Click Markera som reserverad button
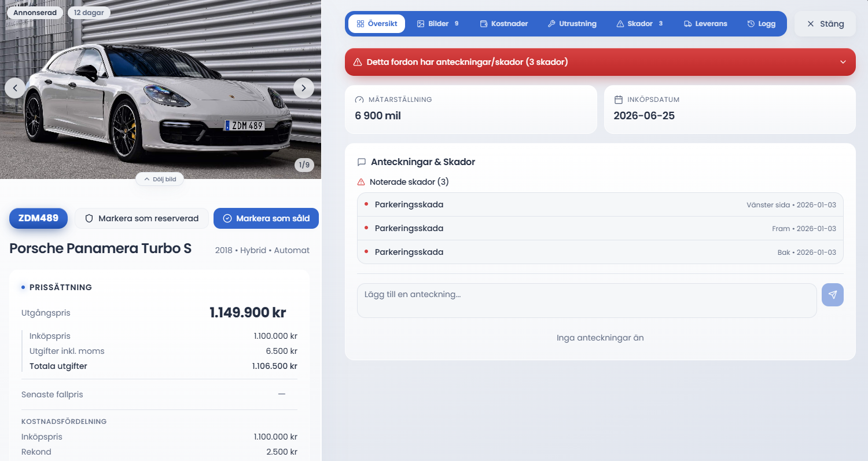The image size is (868, 461). 142,218
